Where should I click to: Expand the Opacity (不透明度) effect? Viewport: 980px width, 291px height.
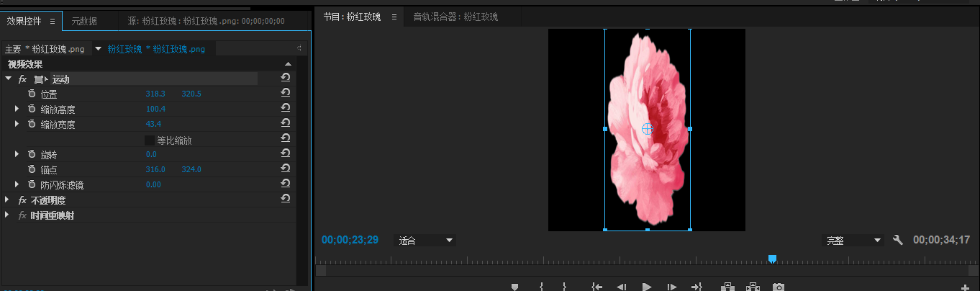[x=7, y=200]
